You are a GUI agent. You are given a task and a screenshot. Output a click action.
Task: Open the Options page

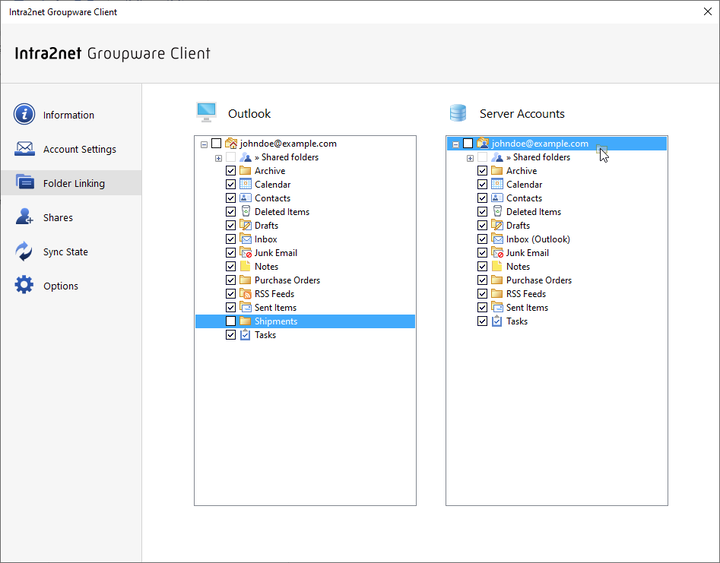coord(71,286)
